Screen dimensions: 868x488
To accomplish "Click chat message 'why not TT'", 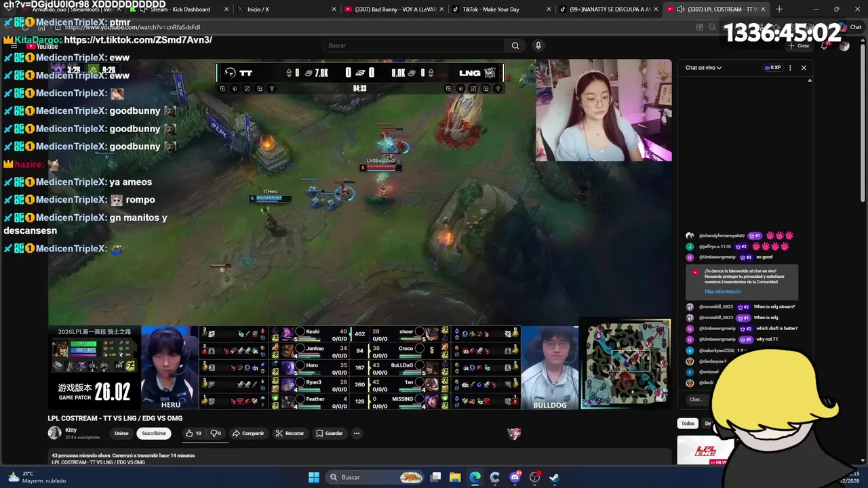I will 767,340.
